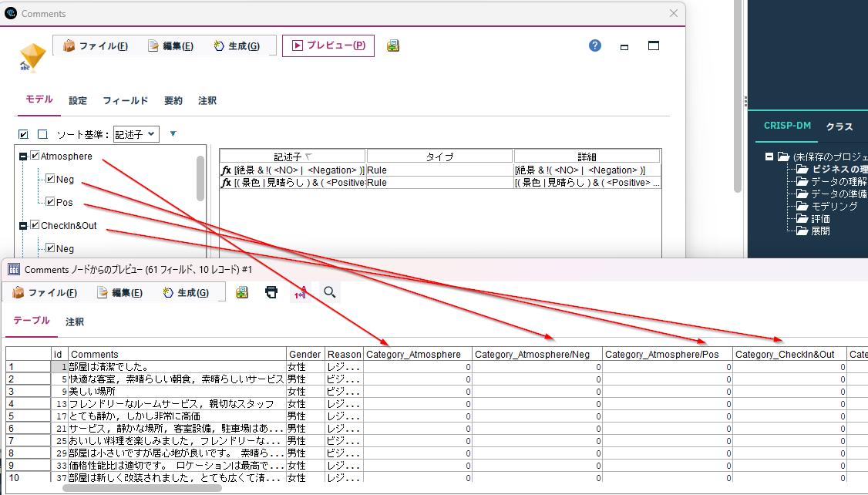Screen dimensions: 868x495
Task: Click the Comments window globe icon
Action: (x=11, y=13)
